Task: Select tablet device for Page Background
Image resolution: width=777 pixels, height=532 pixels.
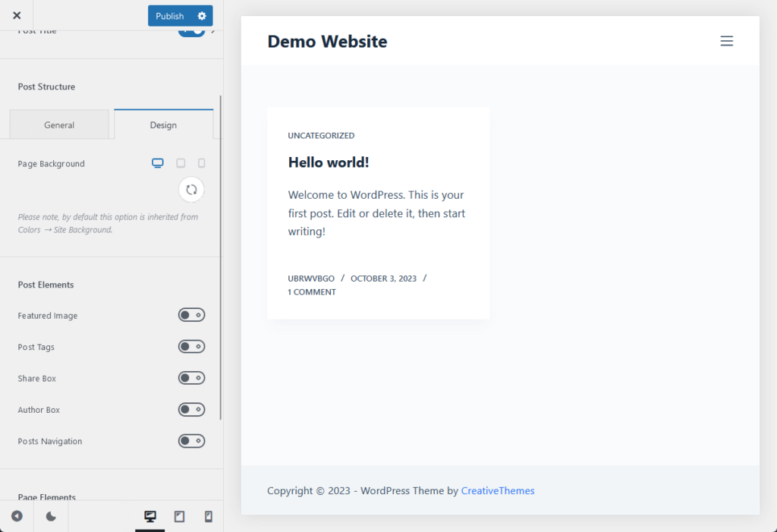Action: pyautogui.click(x=181, y=163)
